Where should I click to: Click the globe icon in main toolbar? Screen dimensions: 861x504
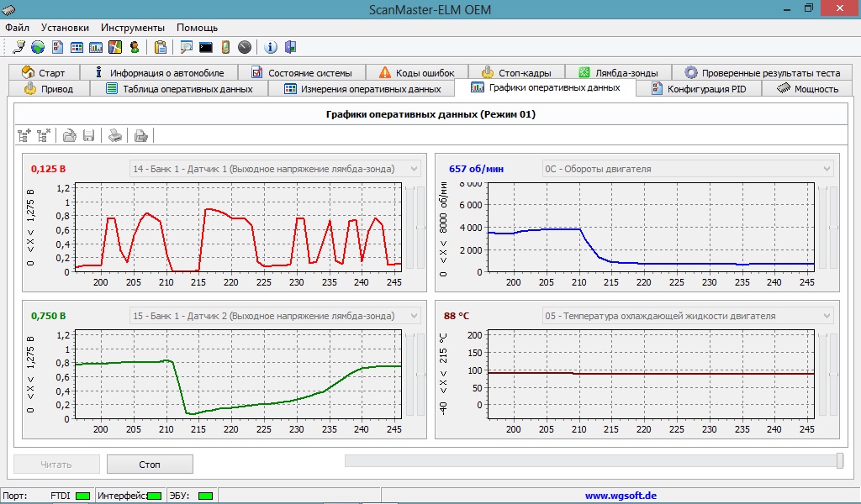(37, 47)
